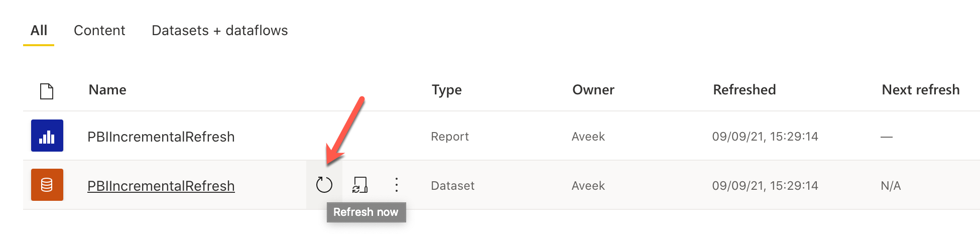Screen dimensions: 980x244
Task: Click the Dataset type cell
Action: pos(452,186)
